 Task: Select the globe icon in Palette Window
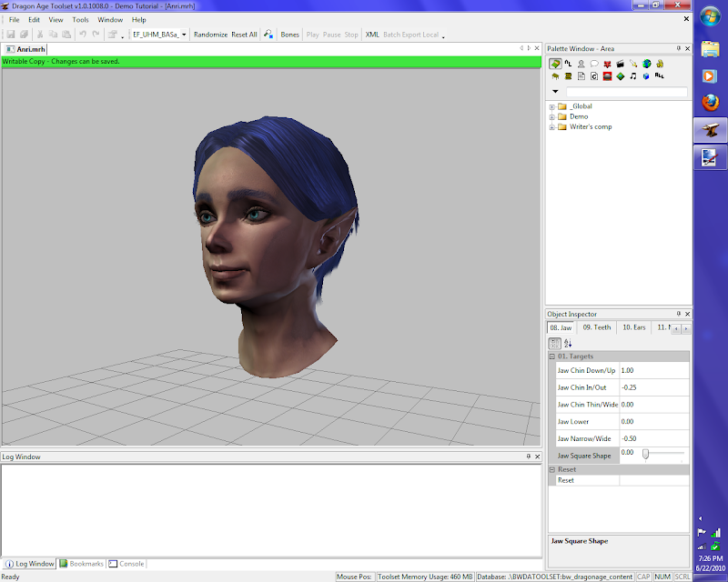pyautogui.click(x=646, y=64)
